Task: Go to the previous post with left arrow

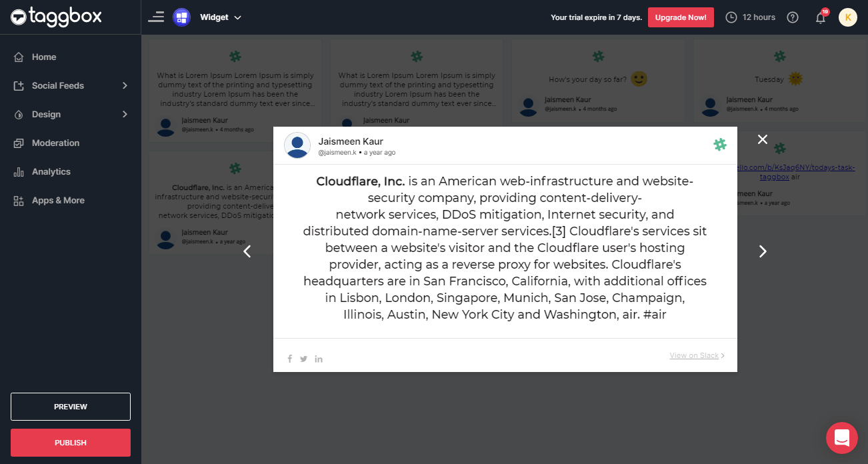Action: pyautogui.click(x=247, y=251)
